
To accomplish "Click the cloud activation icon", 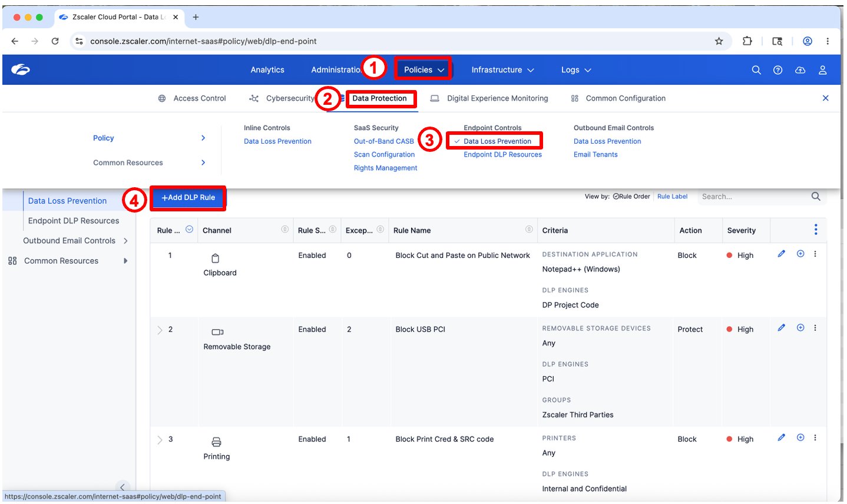I will point(800,70).
